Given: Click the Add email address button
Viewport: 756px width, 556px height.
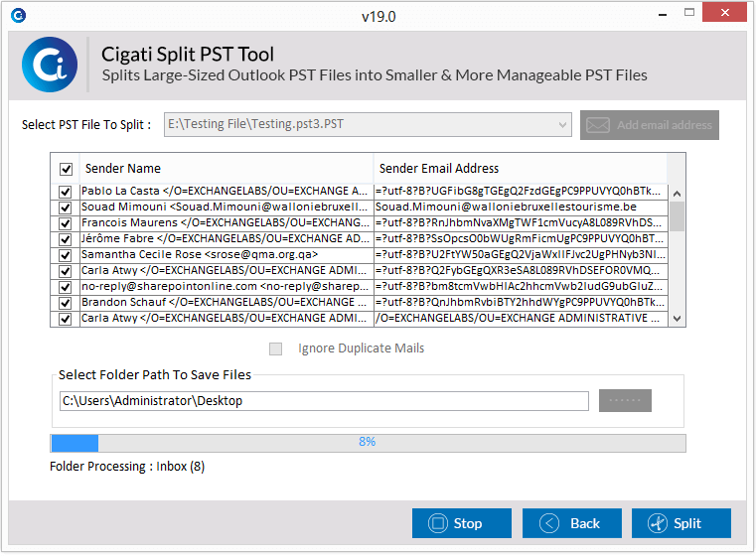Looking at the screenshot, I should click(x=650, y=125).
